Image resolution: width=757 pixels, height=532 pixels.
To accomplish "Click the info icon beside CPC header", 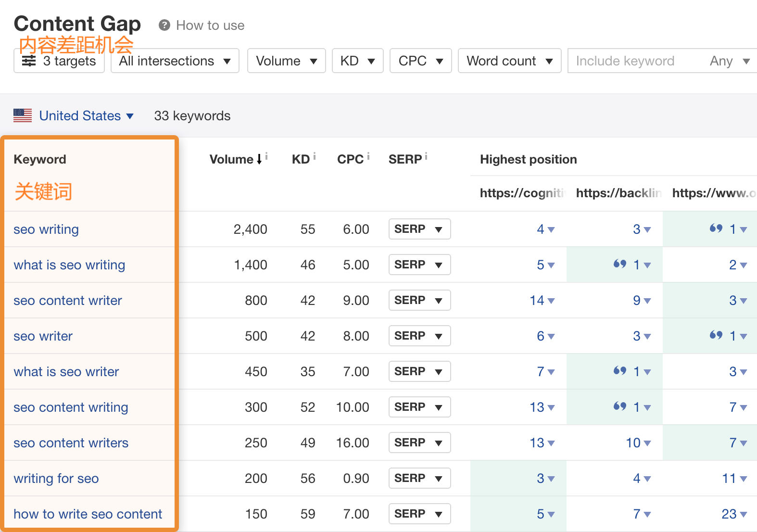I will click(368, 156).
